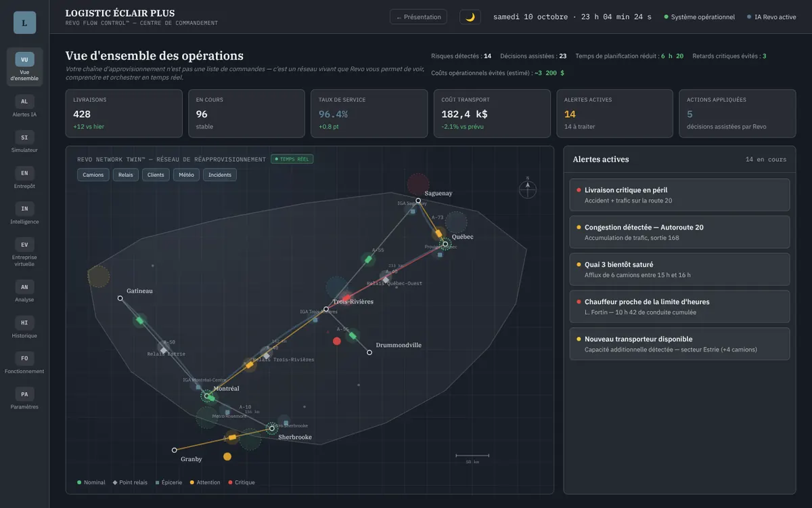Open Analyse via the AN icon

[24, 287]
